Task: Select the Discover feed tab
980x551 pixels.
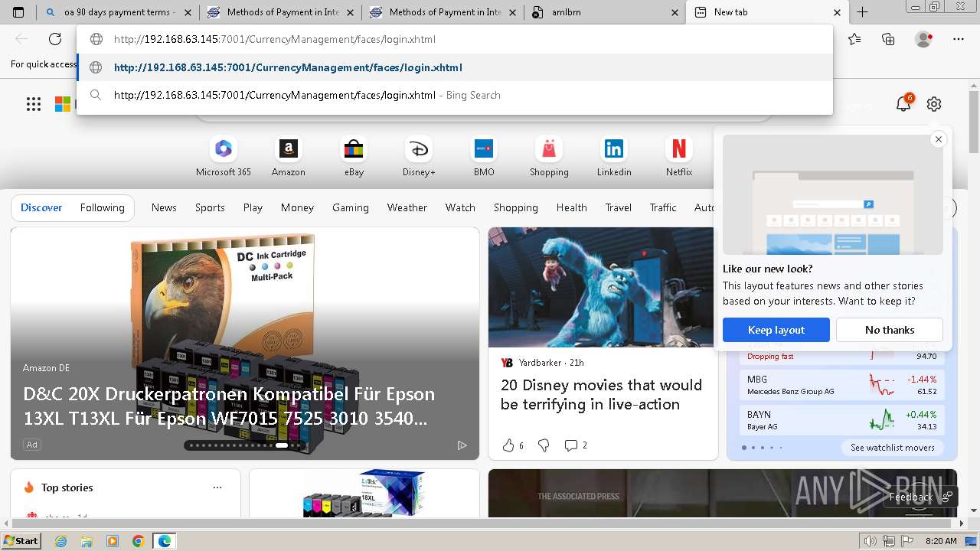Action: coord(41,207)
